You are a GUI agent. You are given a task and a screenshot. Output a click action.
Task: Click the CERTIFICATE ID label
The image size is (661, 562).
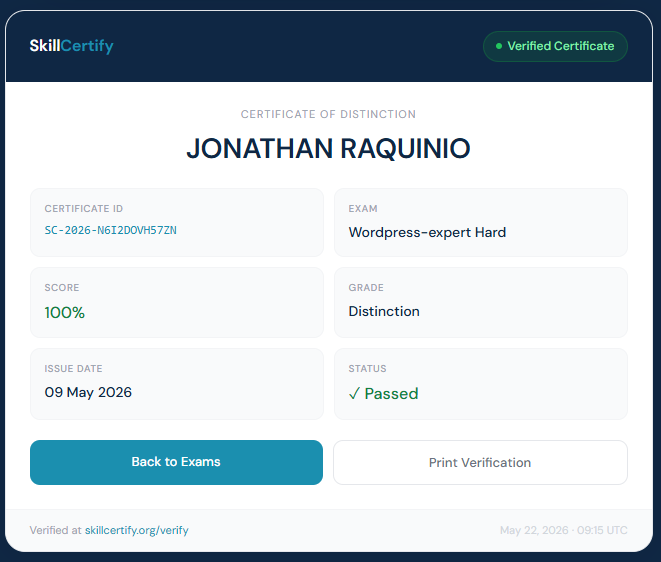pos(84,209)
